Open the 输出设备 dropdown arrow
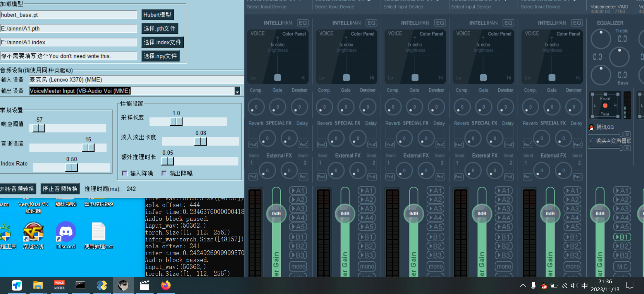This screenshot has height=294, width=644. click(x=237, y=91)
